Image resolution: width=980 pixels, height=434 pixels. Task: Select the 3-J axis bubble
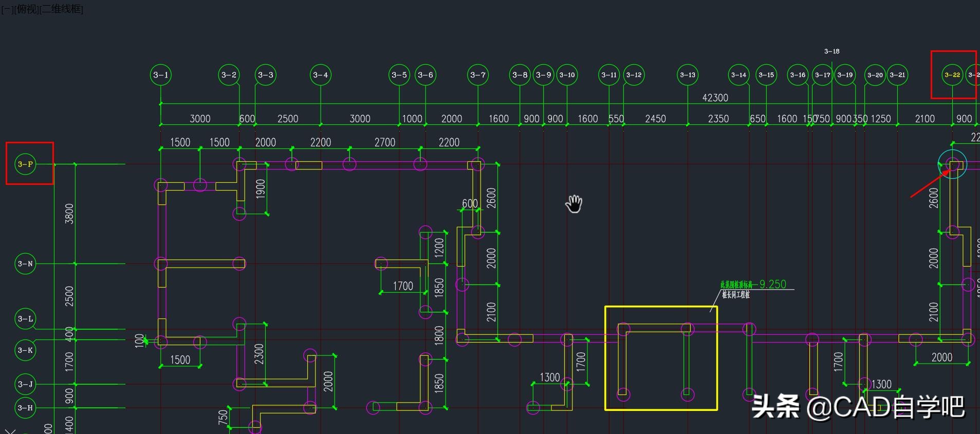[x=25, y=384]
